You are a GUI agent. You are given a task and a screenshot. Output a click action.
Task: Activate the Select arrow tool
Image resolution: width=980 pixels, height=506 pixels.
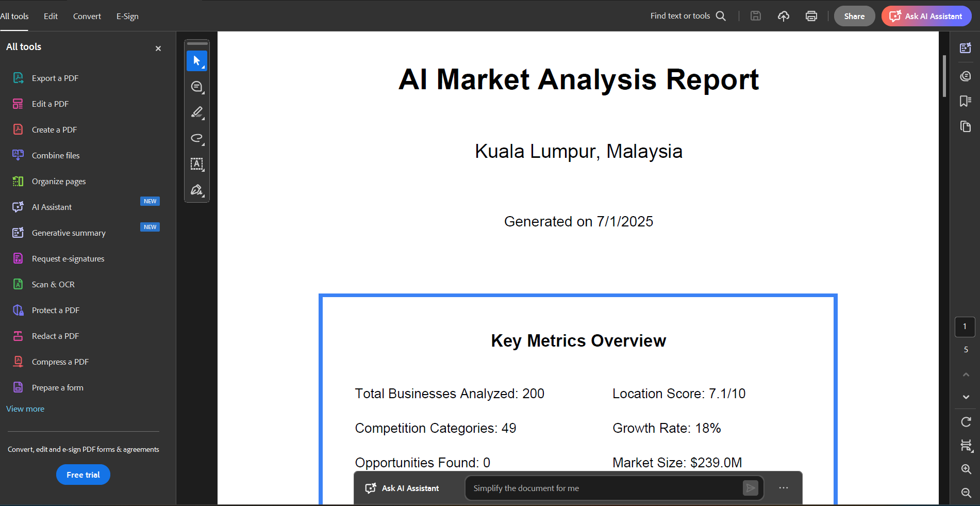pos(197,61)
